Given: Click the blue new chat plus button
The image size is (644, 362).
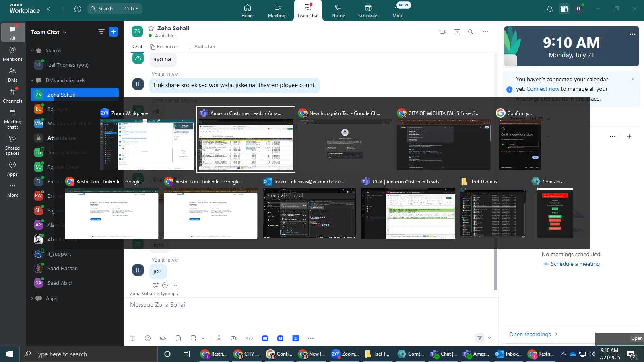Looking at the screenshot, I should (114, 32).
